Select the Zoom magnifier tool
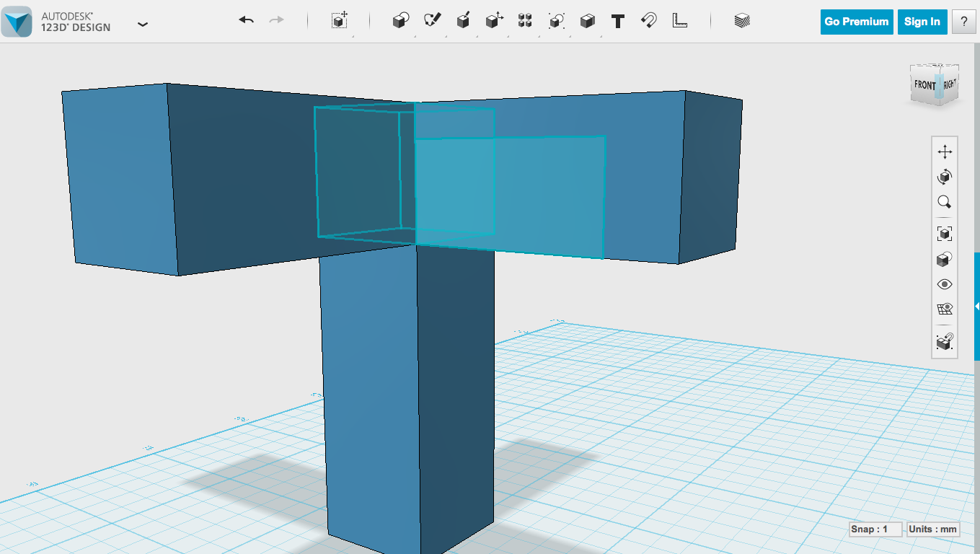Image resolution: width=980 pixels, height=554 pixels. pos(945,202)
